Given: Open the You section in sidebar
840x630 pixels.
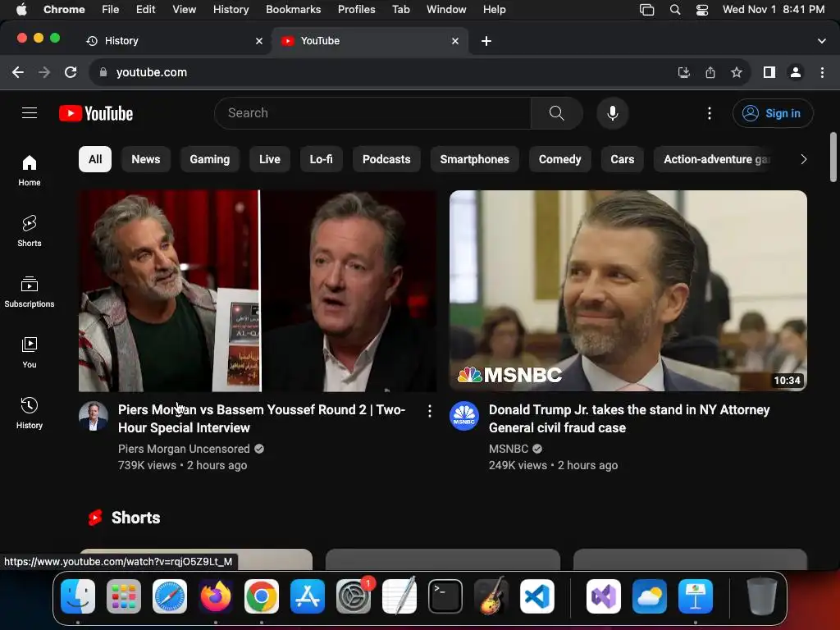Looking at the screenshot, I should [x=30, y=353].
